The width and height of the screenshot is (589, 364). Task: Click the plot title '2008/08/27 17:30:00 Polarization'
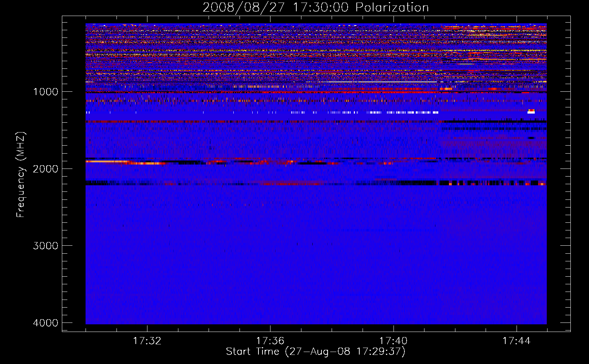coord(316,7)
